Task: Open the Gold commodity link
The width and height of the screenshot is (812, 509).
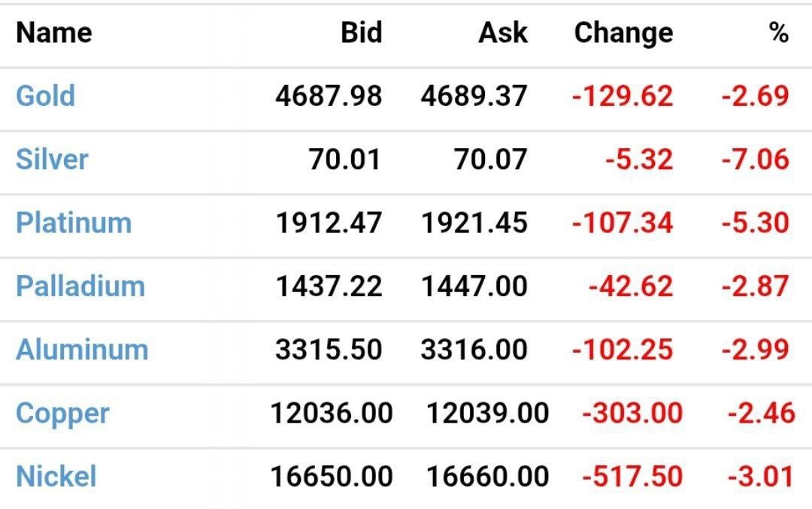Action: pos(46,95)
